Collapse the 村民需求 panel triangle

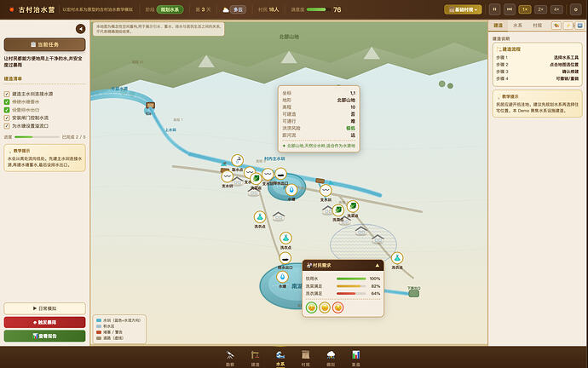[x=377, y=265]
